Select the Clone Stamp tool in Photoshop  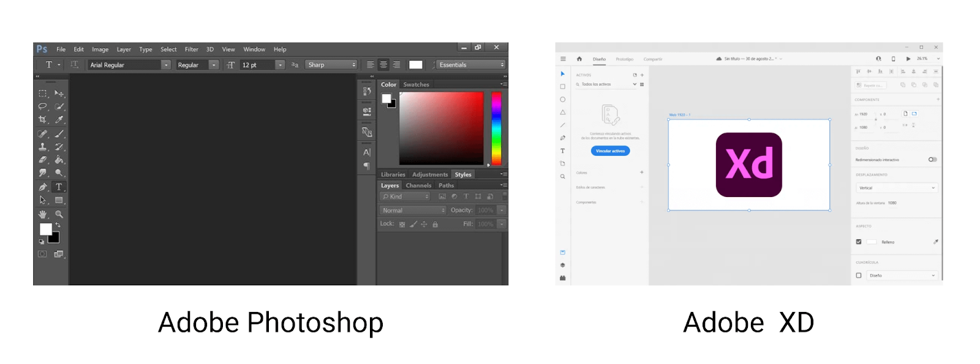(x=43, y=147)
